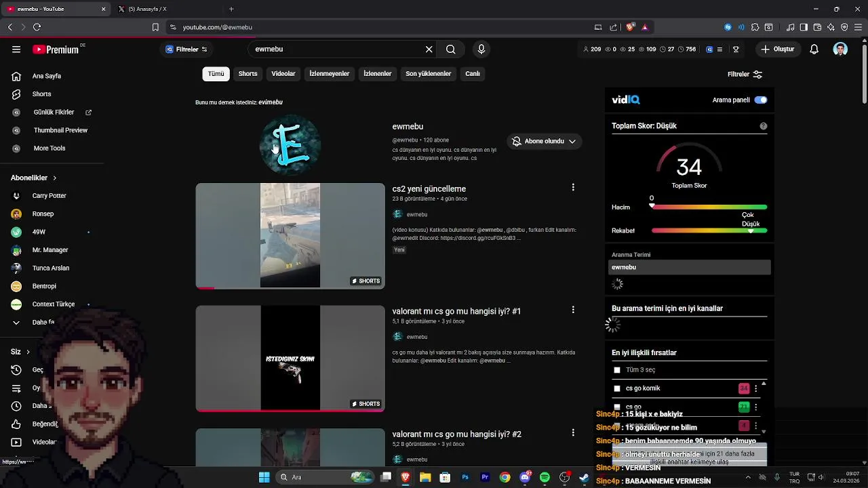Open the Bentropi subscription

click(x=44, y=286)
